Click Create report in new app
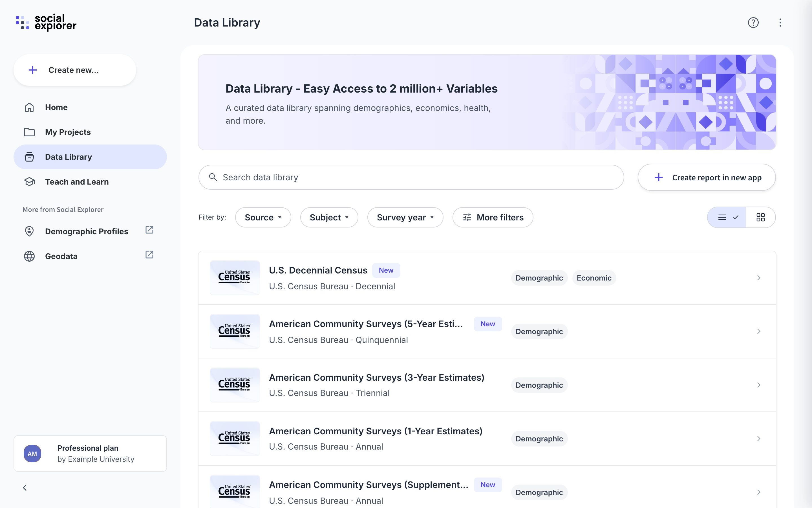 707,178
